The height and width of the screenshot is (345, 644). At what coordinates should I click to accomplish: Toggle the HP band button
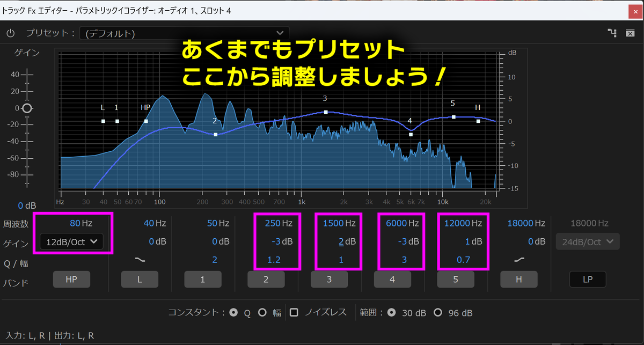[x=71, y=280]
